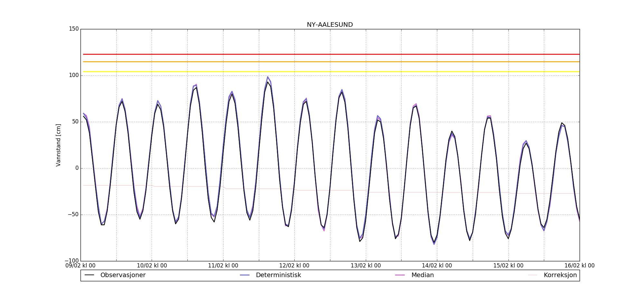Viewport: 644px width, 290px height.
Task: Click the 14/02 kl 00 date tick label
Action: tap(437, 266)
